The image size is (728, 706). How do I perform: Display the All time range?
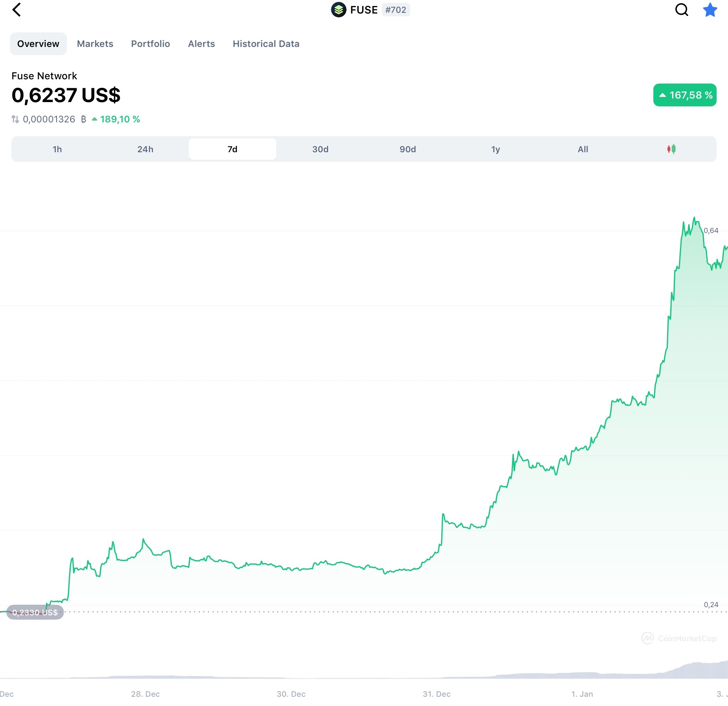point(583,149)
